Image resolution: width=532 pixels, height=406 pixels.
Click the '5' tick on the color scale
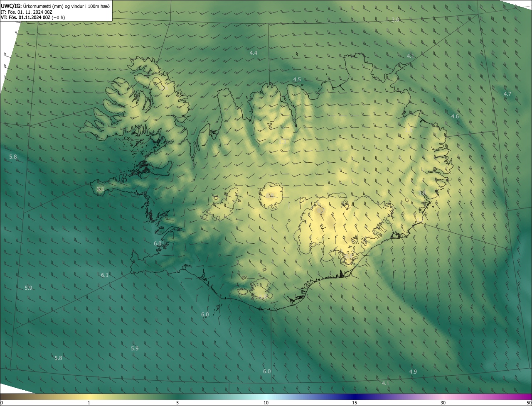click(x=177, y=403)
